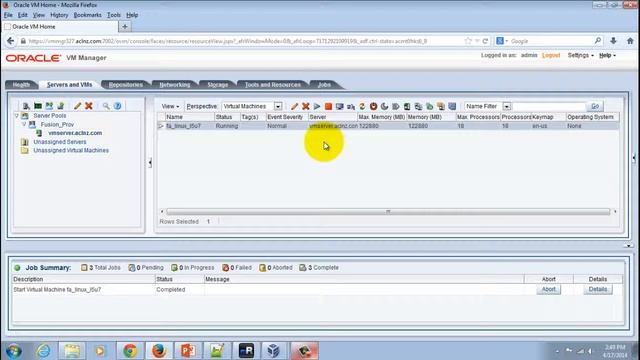
Task: Click the Create Virtual NICs green icon
Action: [38, 106]
